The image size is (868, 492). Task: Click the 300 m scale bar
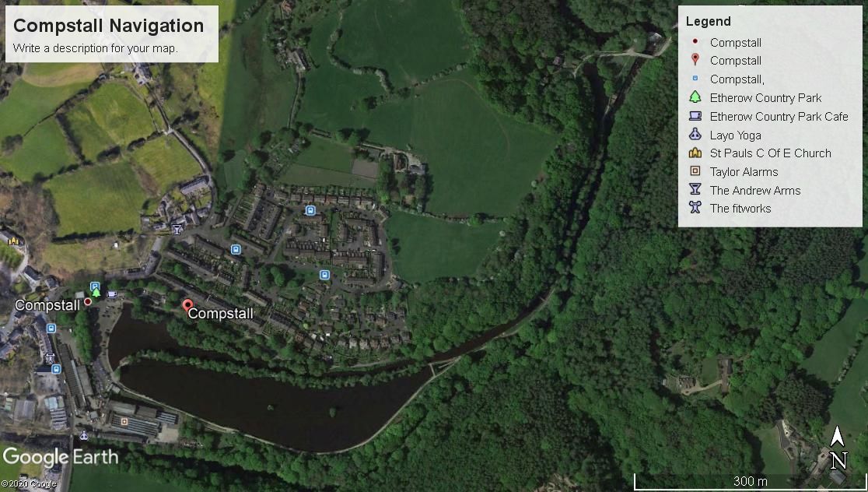pos(750,481)
